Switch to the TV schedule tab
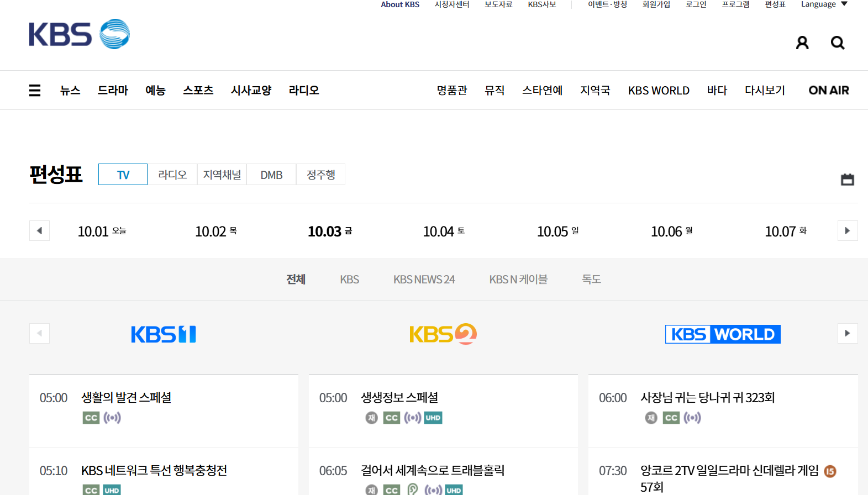Screen dimensions: 868x495 pos(123,175)
